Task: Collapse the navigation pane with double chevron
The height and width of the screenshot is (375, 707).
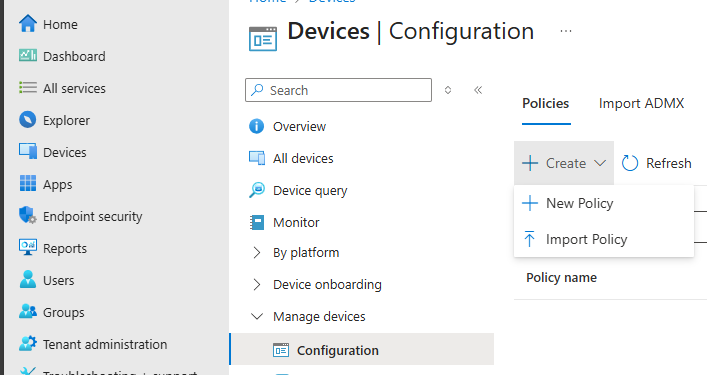Action: tap(478, 90)
